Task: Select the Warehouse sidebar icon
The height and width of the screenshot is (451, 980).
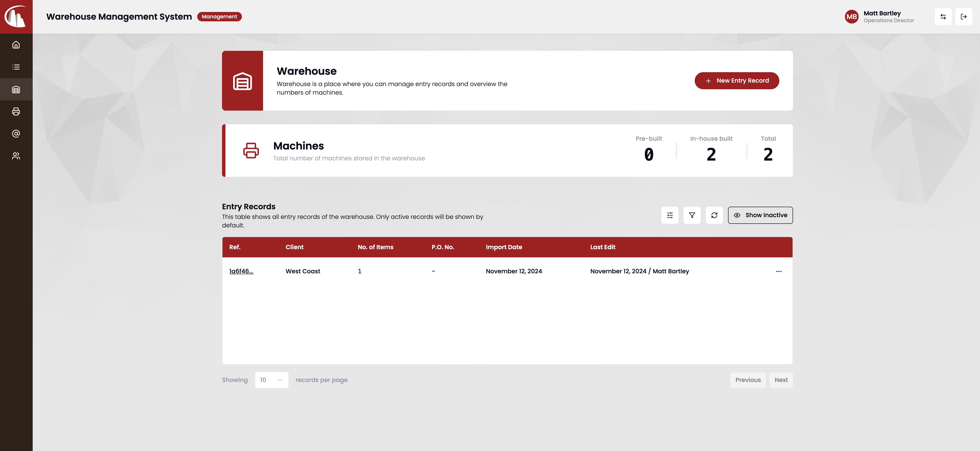Action: tap(16, 89)
